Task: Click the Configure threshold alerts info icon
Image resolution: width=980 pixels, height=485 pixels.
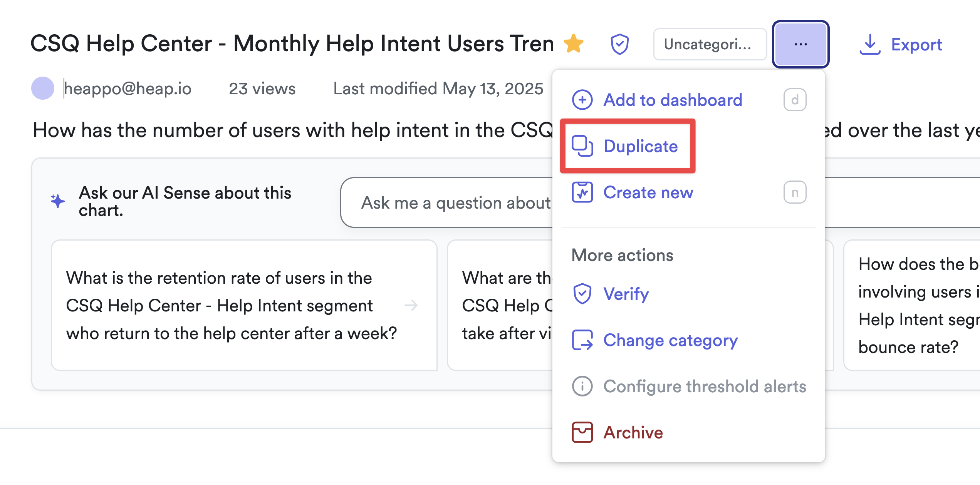Action: pyautogui.click(x=582, y=386)
